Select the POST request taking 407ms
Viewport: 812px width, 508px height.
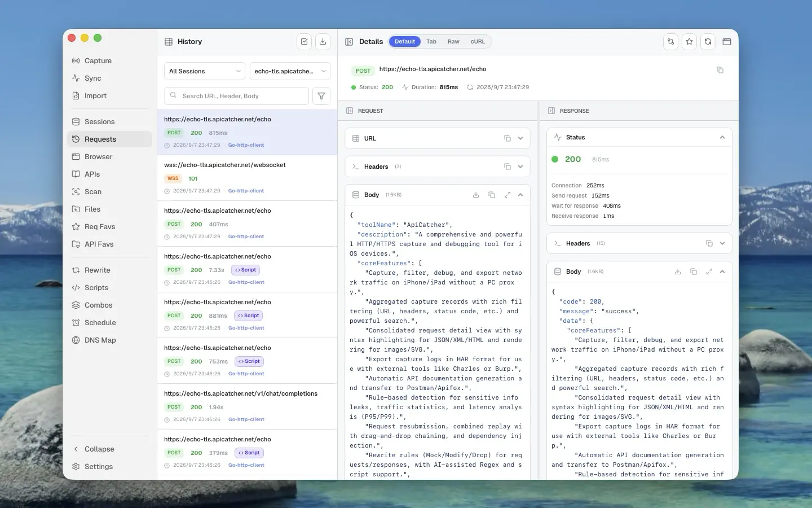click(x=247, y=224)
